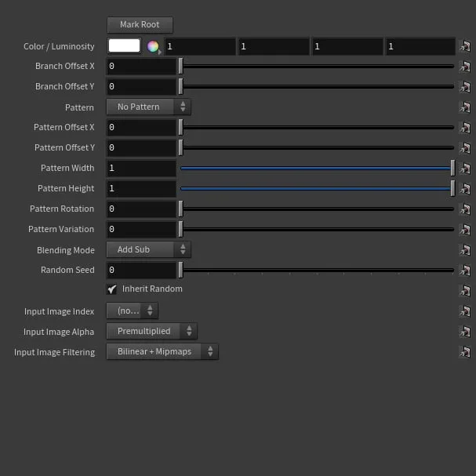Click the Mark Root button
Image resolution: width=476 pixels, height=476 pixels.
tap(140, 25)
